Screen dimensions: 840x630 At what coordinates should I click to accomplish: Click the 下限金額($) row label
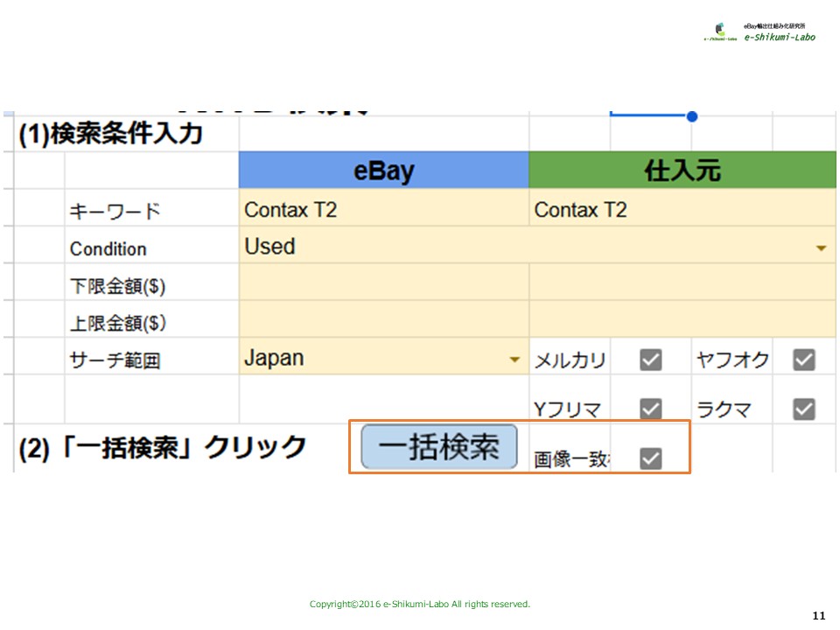tap(118, 286)
